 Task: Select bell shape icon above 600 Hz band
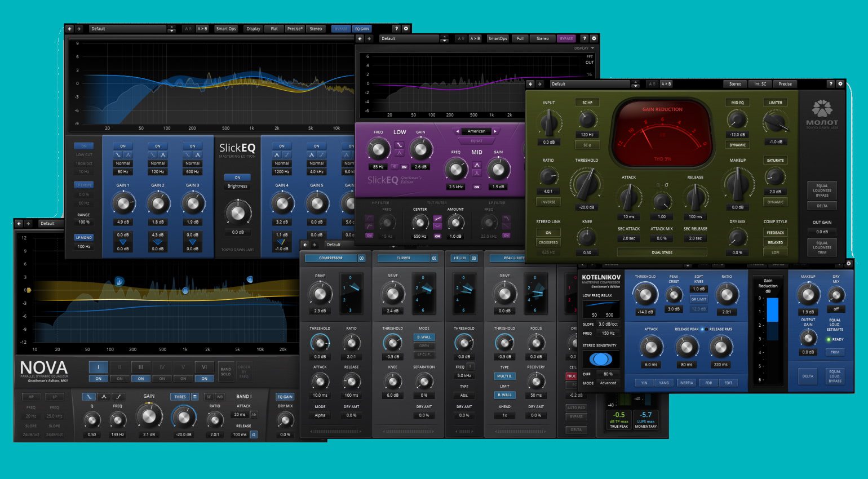198,154
